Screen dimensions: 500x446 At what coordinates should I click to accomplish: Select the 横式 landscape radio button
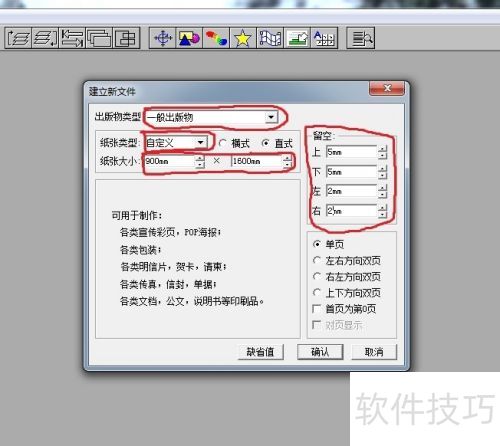223,143
